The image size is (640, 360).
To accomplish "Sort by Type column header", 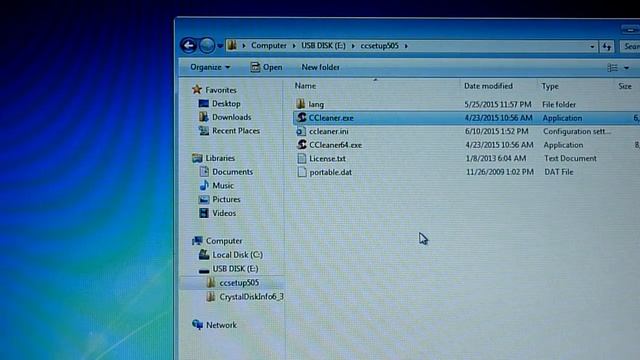I will point(550,87).
